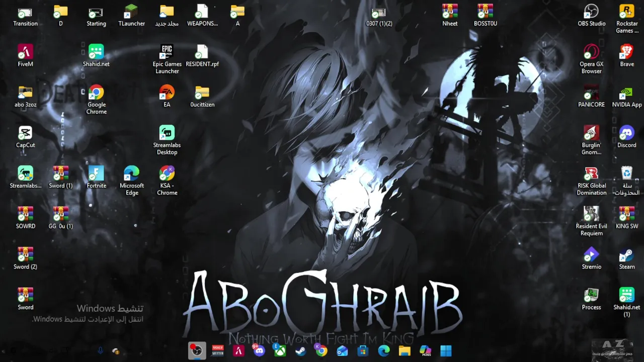Launch Burglin' Gnomes game shortcut
Screen dimensions: 644x362
[x=591, y=140]
